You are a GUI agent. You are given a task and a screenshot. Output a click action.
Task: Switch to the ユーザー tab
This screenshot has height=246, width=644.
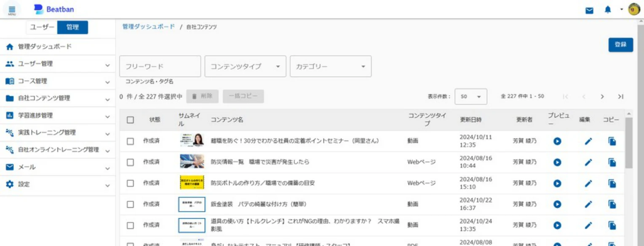[x=42, y=27]
